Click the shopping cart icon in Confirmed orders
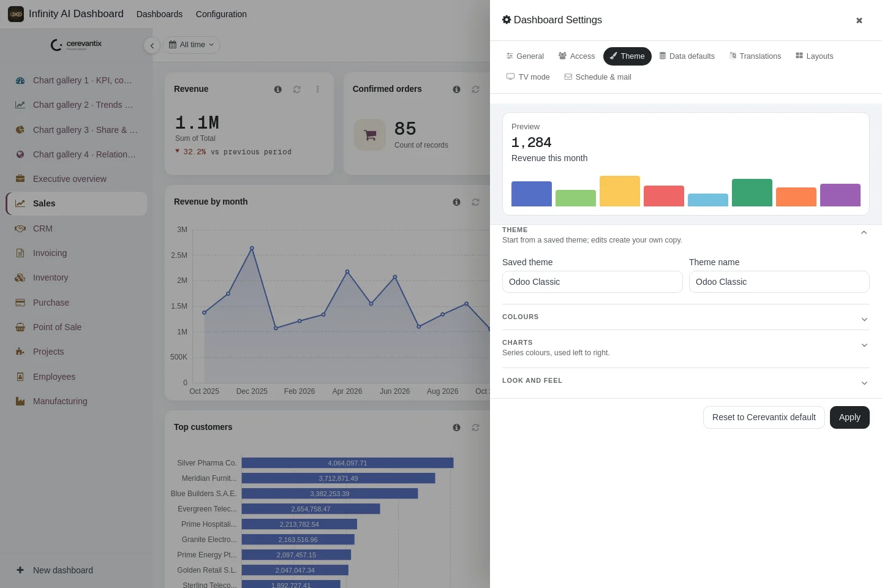Screen dimensions: 882x588 pos(370,135)
